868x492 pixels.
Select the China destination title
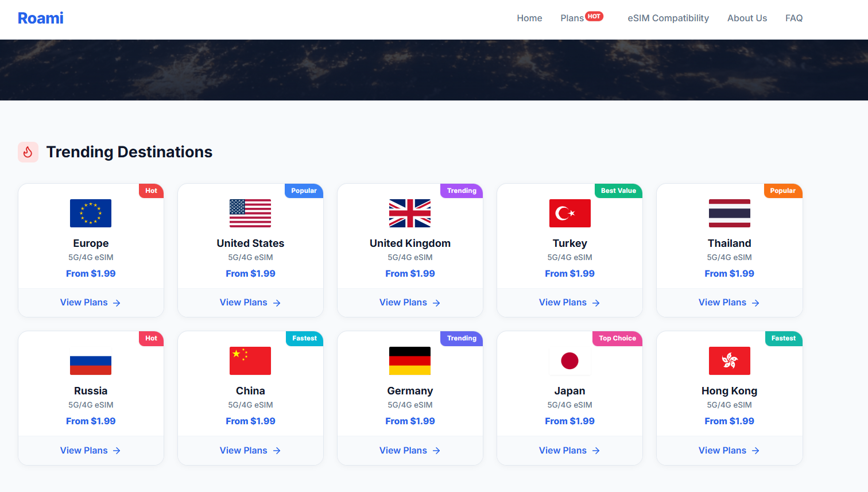pyautogui.click(x=250, y=391)
